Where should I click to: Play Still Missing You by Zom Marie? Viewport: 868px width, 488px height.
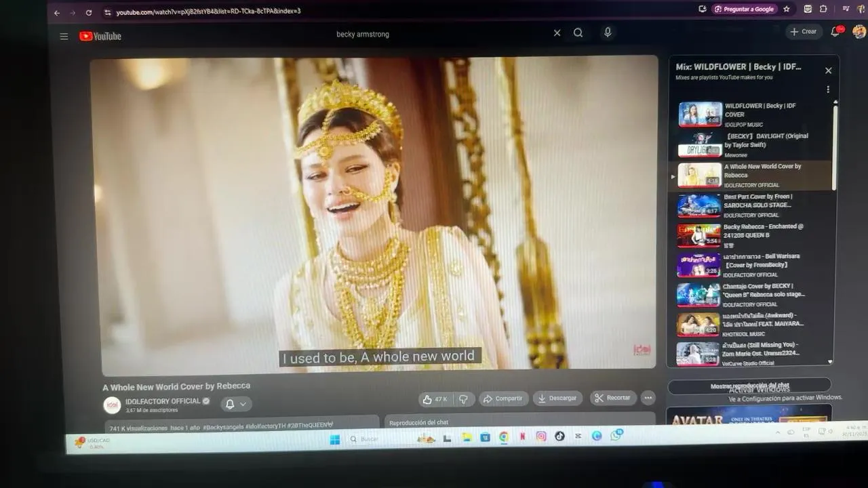[754, 353]
